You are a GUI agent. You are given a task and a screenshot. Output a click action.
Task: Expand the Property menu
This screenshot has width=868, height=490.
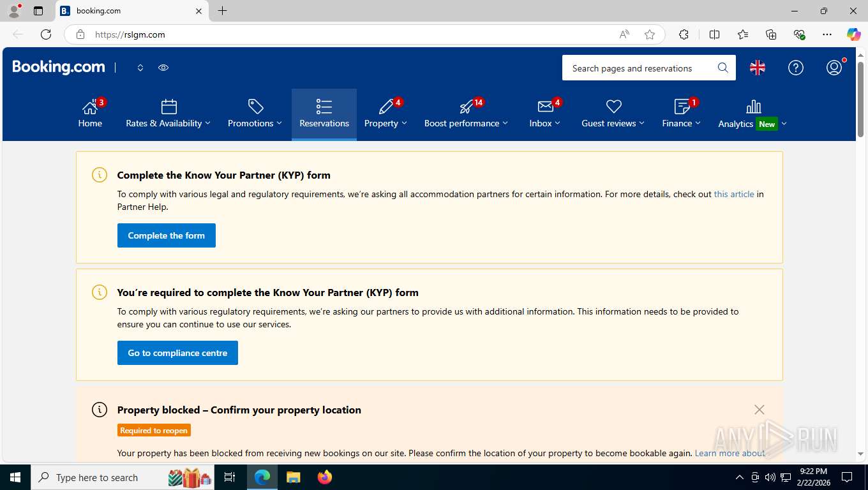click(x=385, y=114)
